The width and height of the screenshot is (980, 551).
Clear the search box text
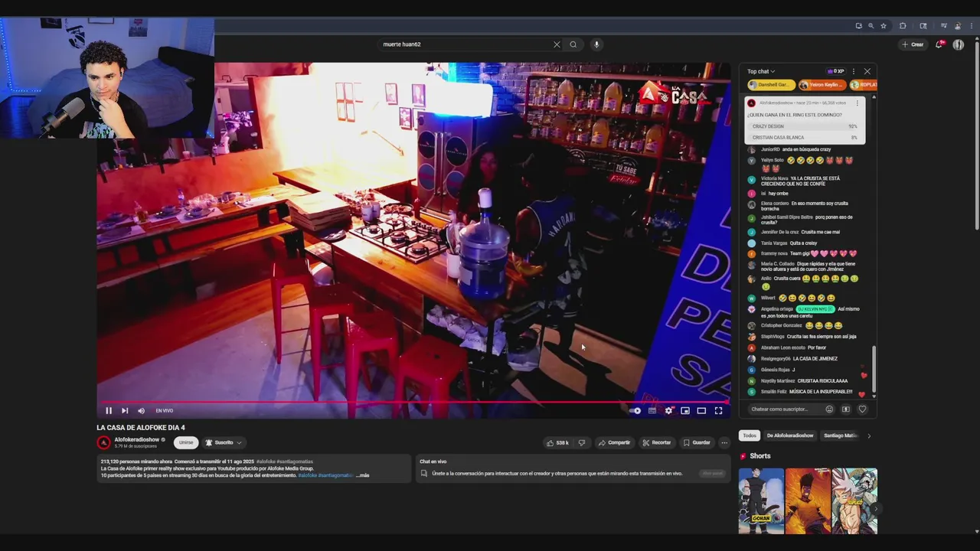557,44
